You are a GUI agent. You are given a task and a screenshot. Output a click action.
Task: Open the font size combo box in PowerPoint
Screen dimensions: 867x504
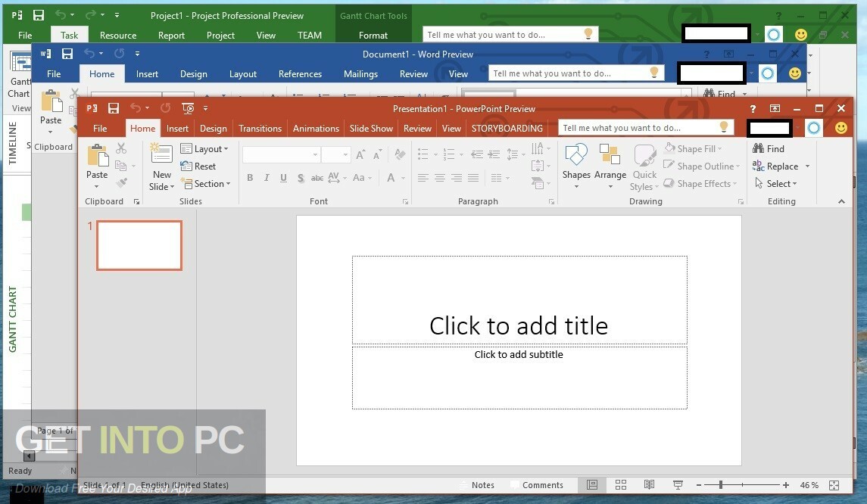click(335, 154)
